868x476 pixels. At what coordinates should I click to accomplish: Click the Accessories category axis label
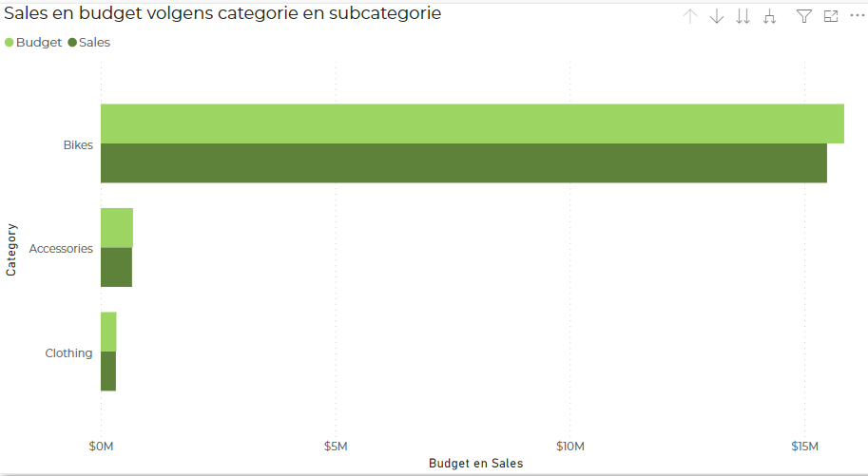pyautogui.click(x=61, y=249)
